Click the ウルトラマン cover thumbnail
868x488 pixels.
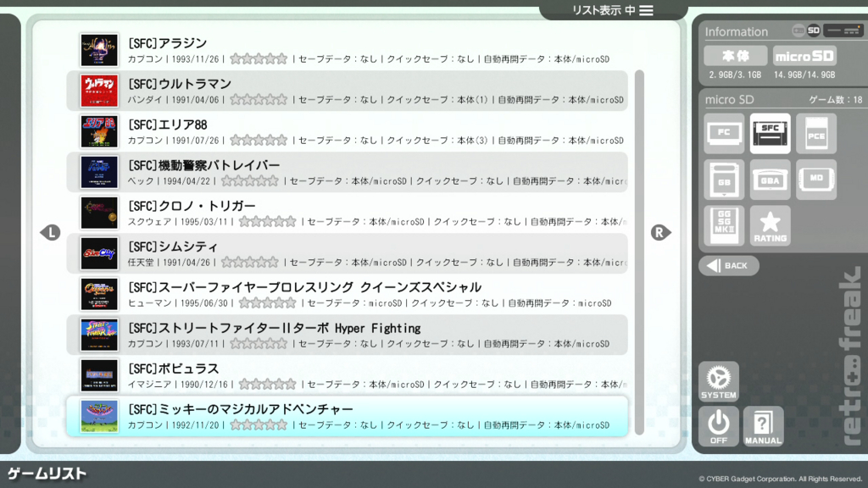pyautogui.click(x=99, y=91)
